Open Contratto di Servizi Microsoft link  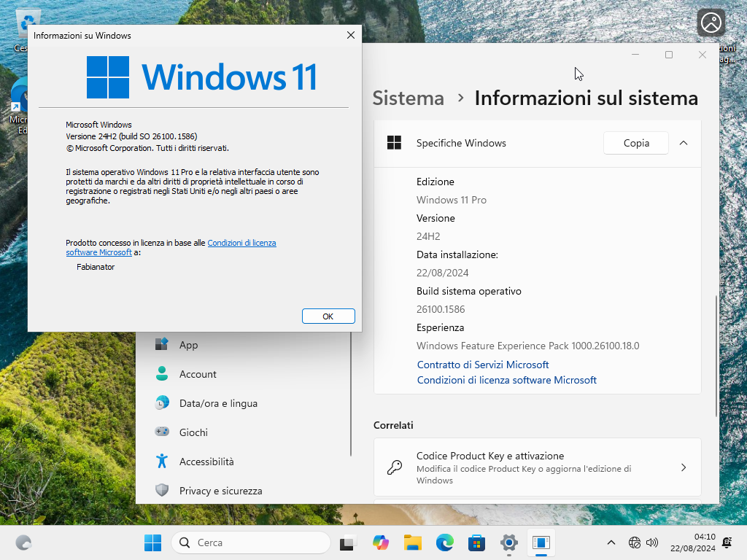click(483, 365)
